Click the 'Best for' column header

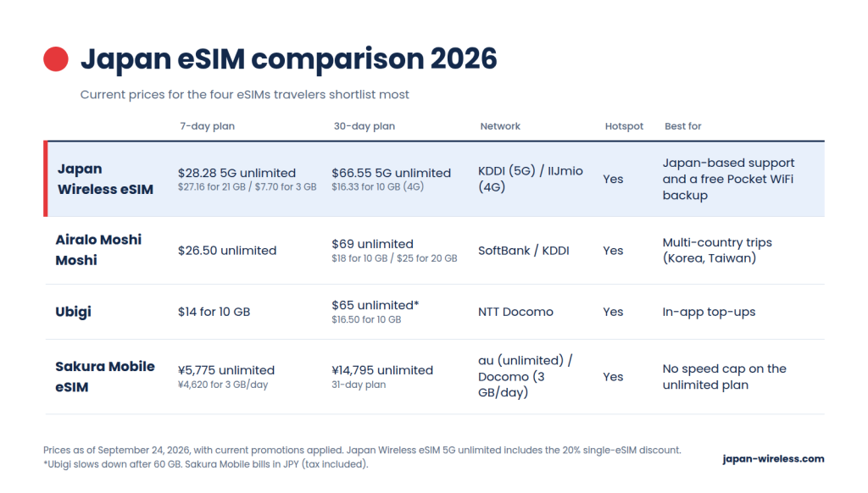coord(682,126)
